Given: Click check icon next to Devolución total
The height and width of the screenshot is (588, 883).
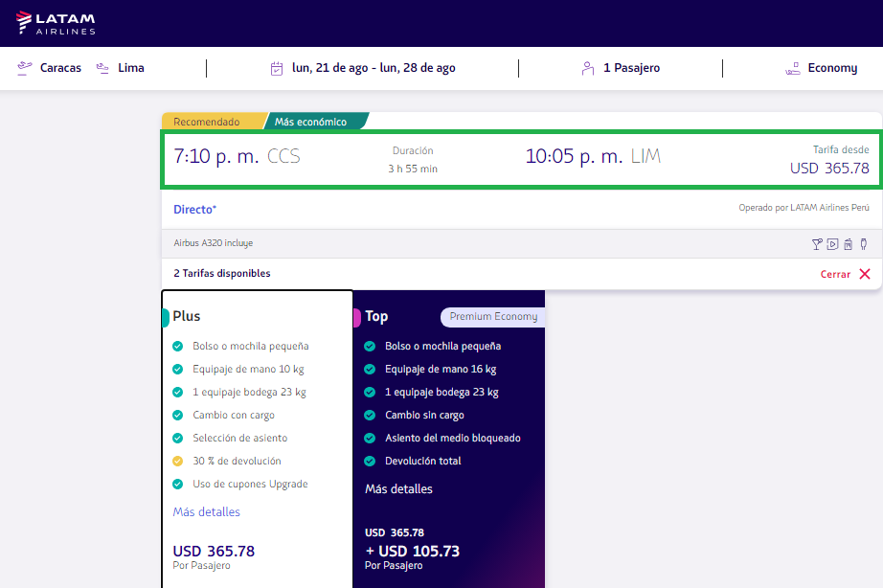Looking at the screenshot, I should pyautogui.click(x=370, y=461).
